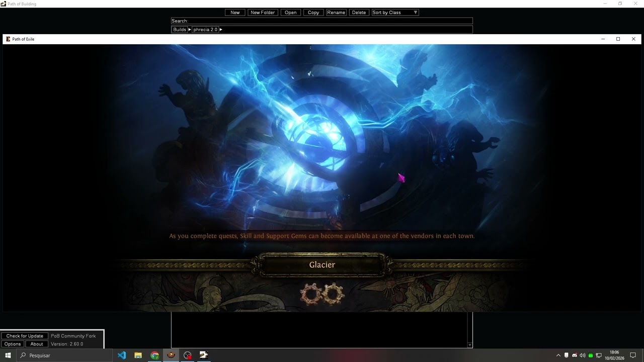The height and width of the screenshot is (362, 644).
Task: Open the volume control in the tray
Action: point(583,355)
